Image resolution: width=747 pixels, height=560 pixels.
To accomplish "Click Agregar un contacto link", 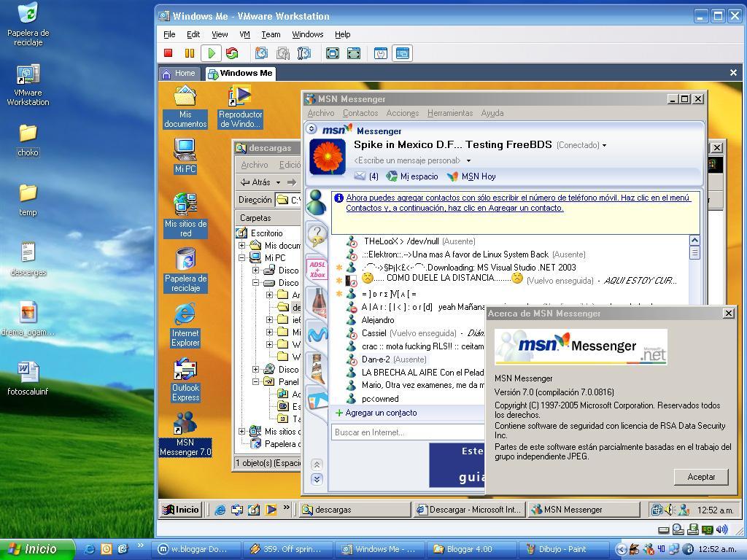I will tap(376, 413).
